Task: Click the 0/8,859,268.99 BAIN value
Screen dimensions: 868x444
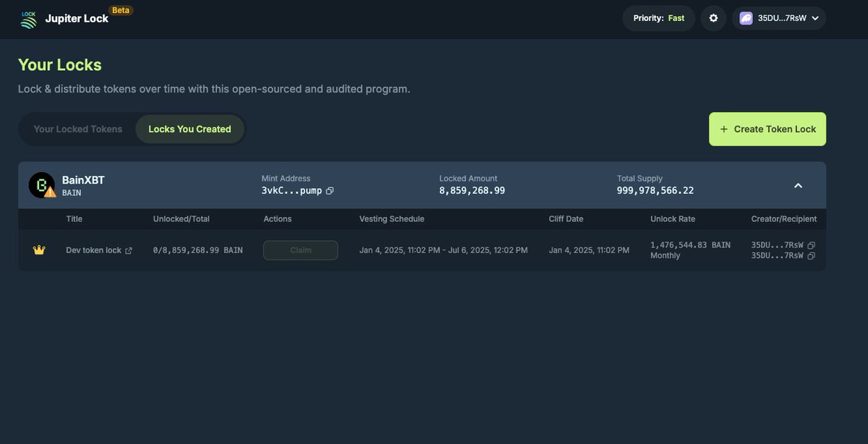Action: (x=197, y=250)
